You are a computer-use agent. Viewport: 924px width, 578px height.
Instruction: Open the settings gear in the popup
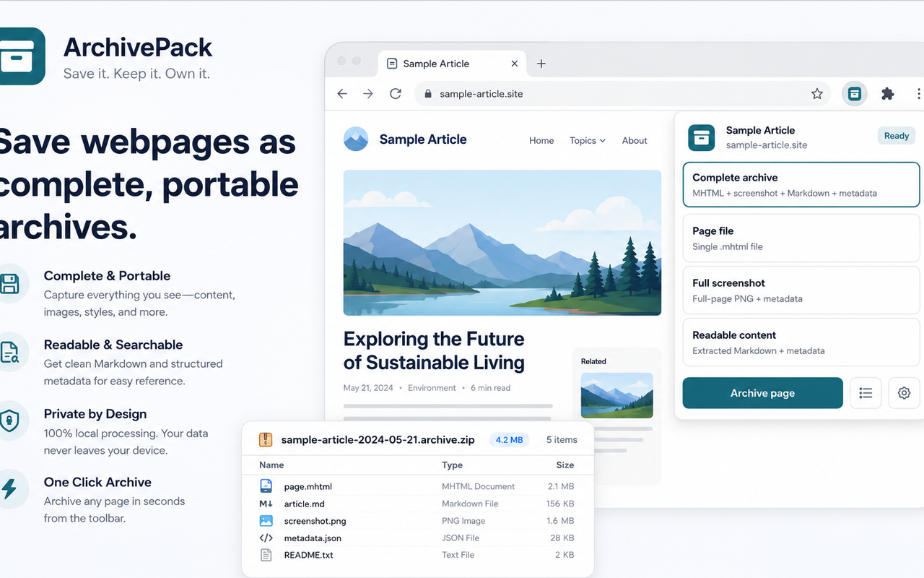click(904, 393)
